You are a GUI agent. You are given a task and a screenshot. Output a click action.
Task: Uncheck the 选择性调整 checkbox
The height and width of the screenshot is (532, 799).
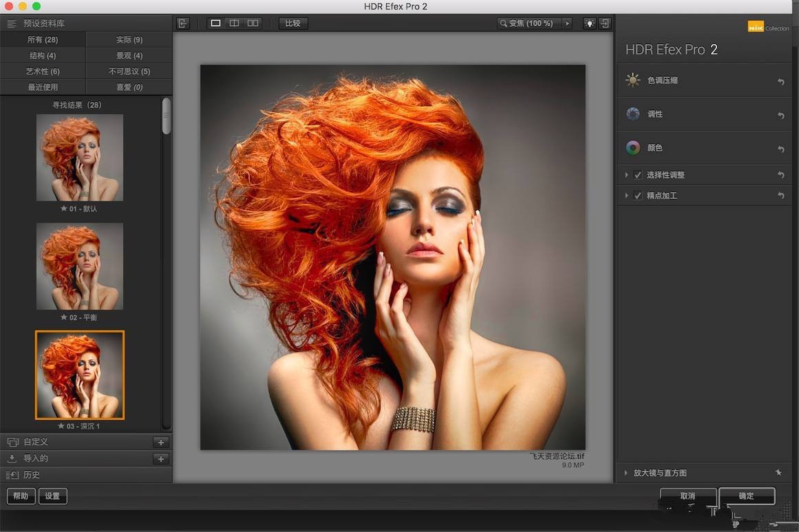point(638,175)
